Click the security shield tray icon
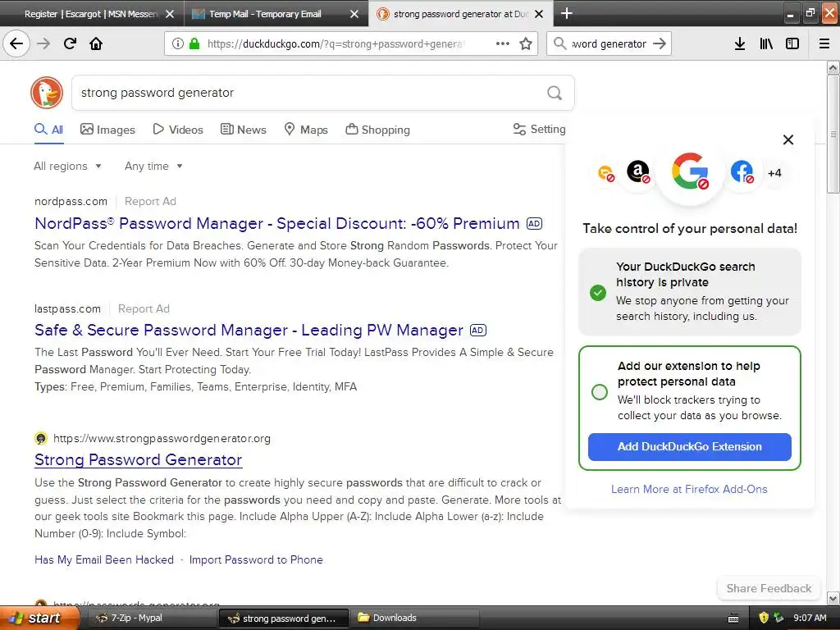840x630 pixels. click(764, 618)
